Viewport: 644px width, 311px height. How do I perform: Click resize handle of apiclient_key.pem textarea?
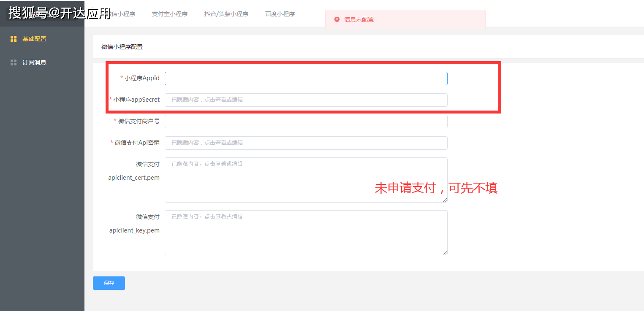445,253
